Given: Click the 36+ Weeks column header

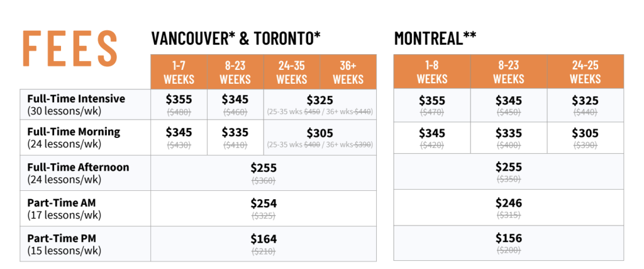Looking at the screenshot, I should 348,72.
